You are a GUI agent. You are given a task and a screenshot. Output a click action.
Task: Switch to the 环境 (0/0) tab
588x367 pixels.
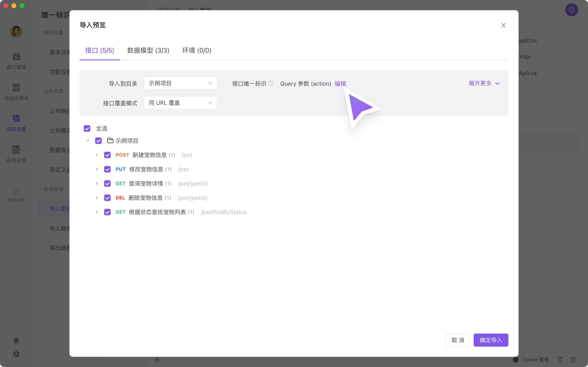(197, 51)
